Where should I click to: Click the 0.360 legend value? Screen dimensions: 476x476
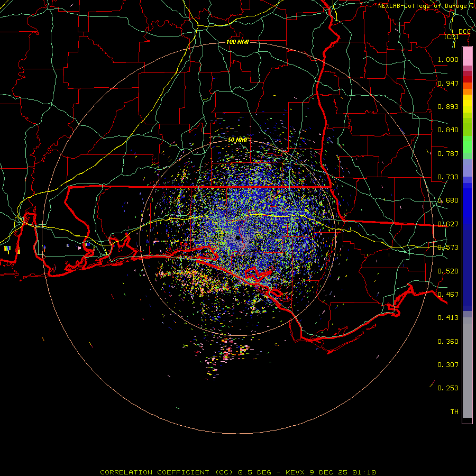coord(448,342)
